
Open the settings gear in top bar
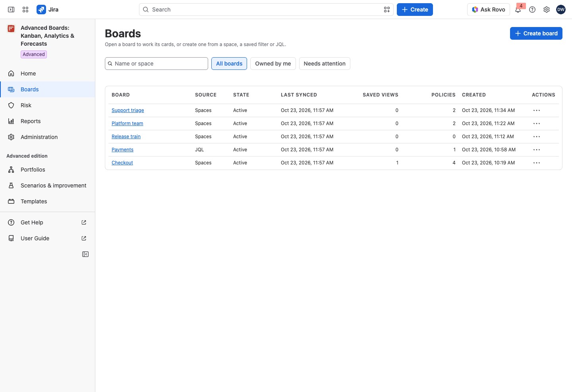point(547,10)
